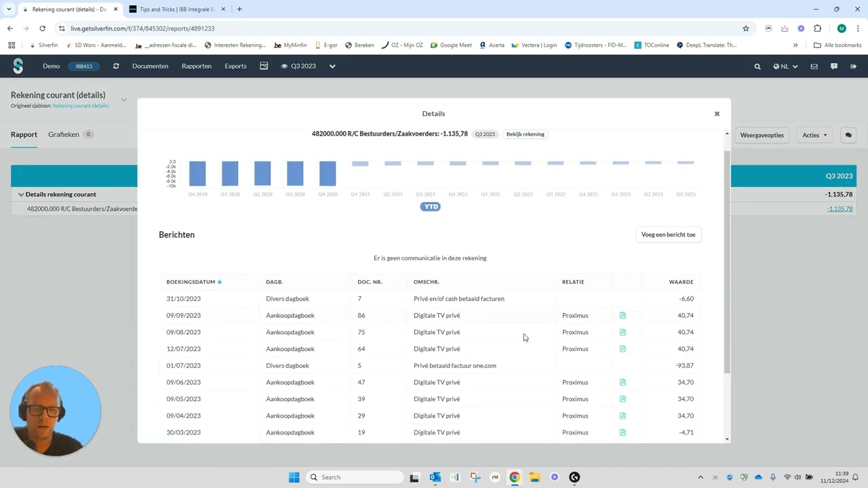The image size is (868, 488).
Task: Open the comments bubble next to Acties
Action: pyautogui.click(x=848, y=135)
